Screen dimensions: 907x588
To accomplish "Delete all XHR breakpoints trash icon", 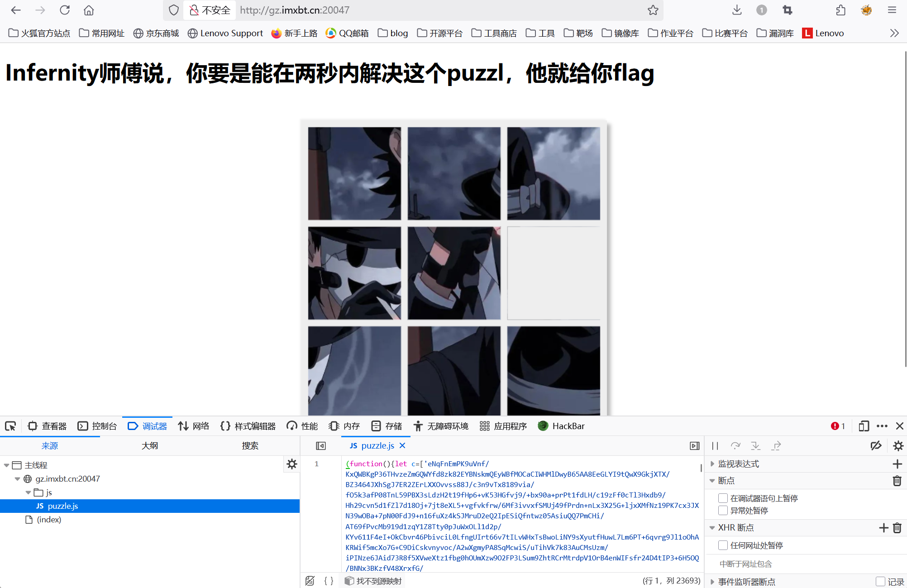I will 897,528.
